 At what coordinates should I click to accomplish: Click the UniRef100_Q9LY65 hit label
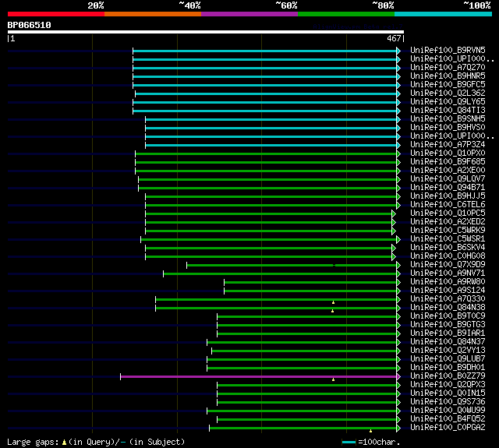click(448, 102)
